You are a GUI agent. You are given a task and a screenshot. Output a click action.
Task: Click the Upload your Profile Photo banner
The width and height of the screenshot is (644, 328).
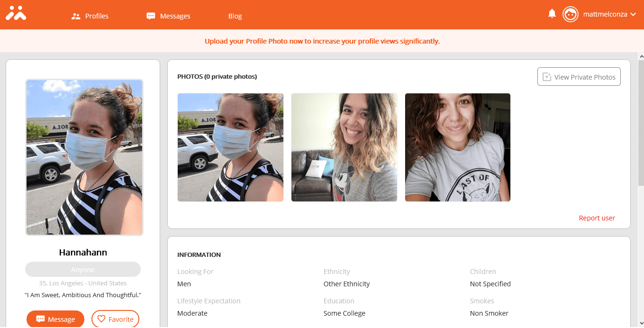tap(322, 41)
